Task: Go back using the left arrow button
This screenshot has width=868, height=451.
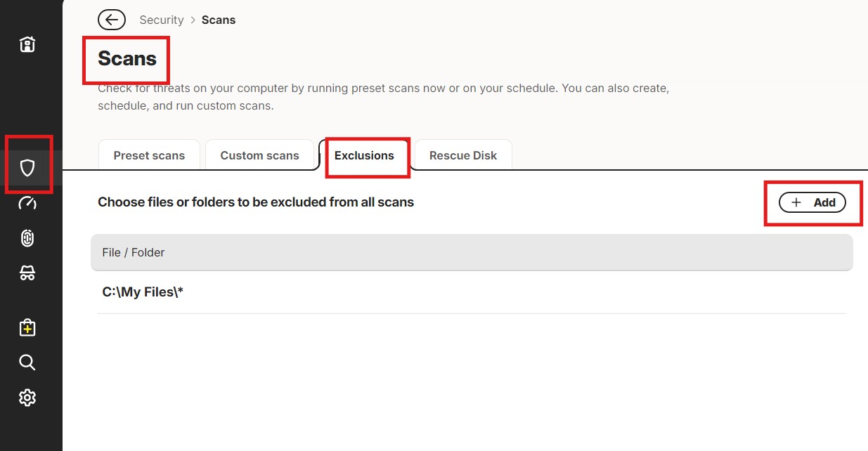Action: (112, 20)
